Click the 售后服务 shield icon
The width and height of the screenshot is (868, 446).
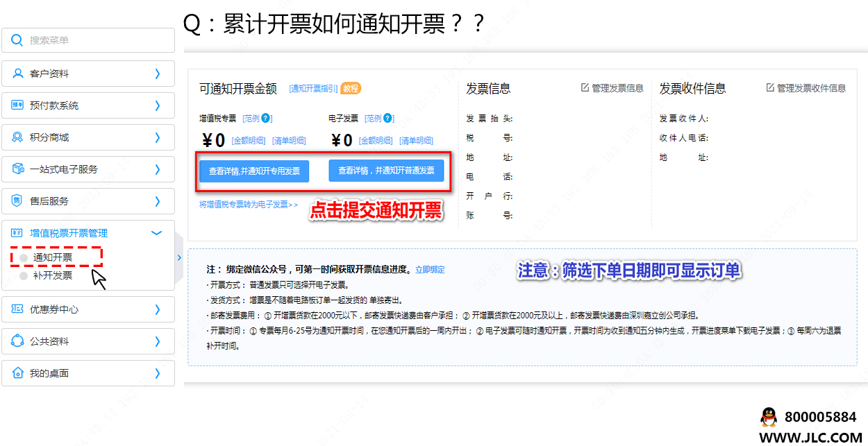point(18,201)
